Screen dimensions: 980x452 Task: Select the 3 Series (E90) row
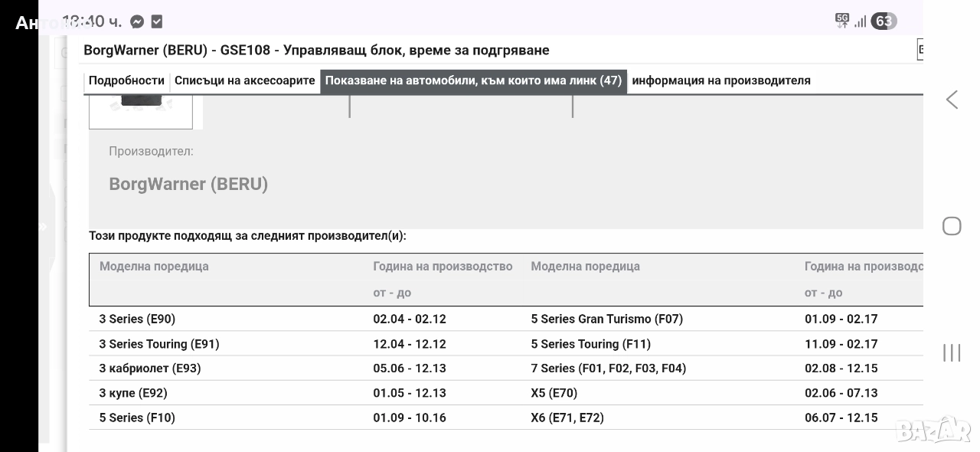point(137,319)
